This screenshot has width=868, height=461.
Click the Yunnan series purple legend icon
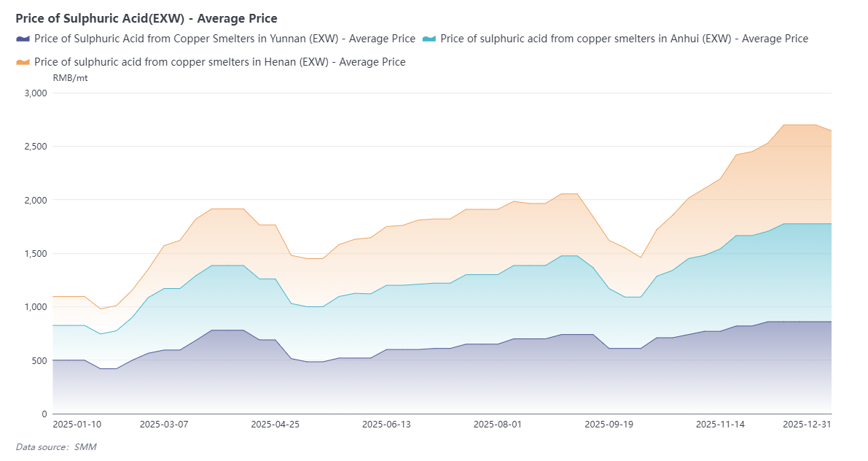tap(23, 39)
